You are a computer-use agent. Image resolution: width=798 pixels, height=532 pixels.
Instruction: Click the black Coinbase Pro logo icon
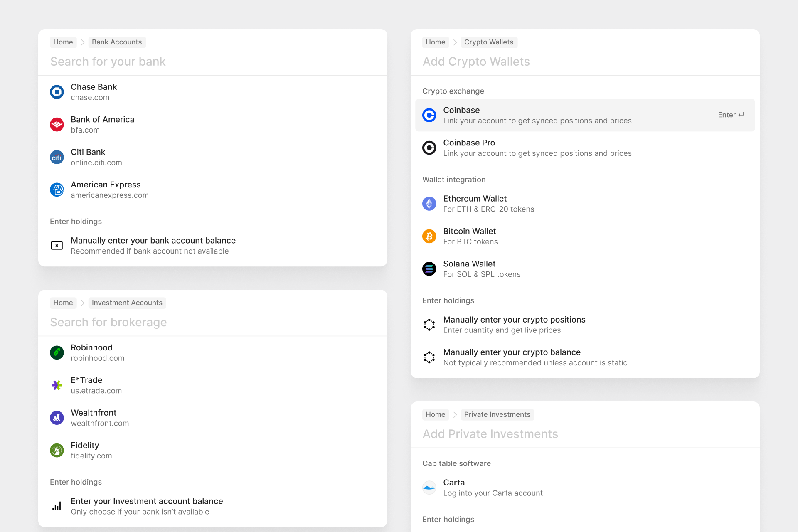tap(429, 148)
